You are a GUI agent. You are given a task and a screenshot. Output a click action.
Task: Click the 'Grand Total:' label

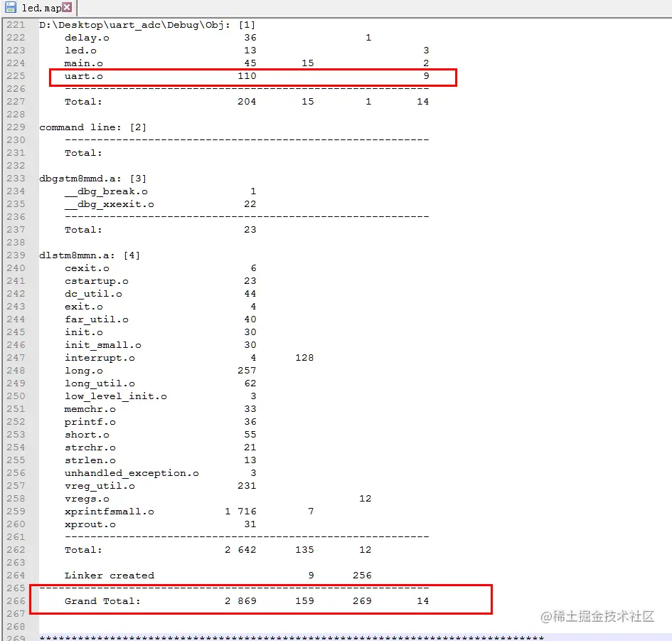(102, 601)
